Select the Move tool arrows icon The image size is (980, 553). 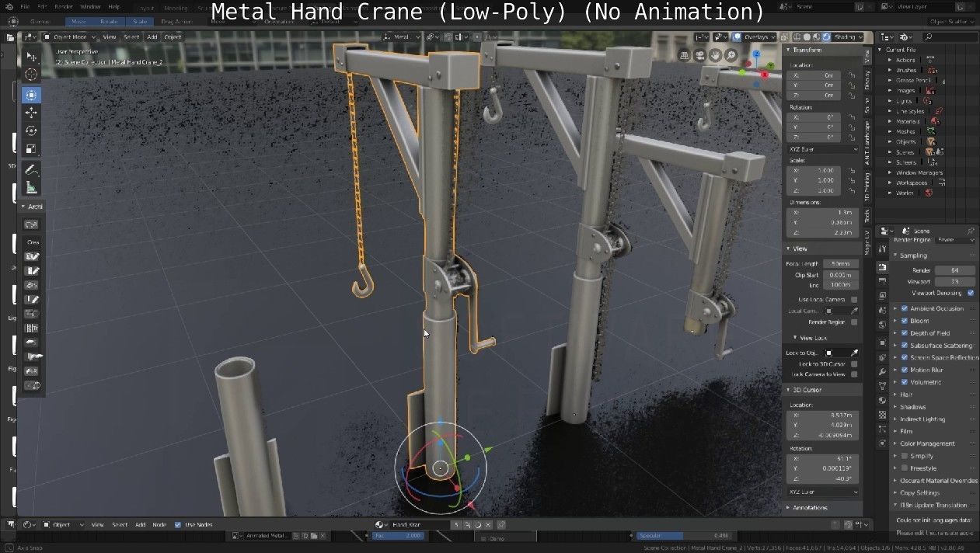tap(31, 113)
